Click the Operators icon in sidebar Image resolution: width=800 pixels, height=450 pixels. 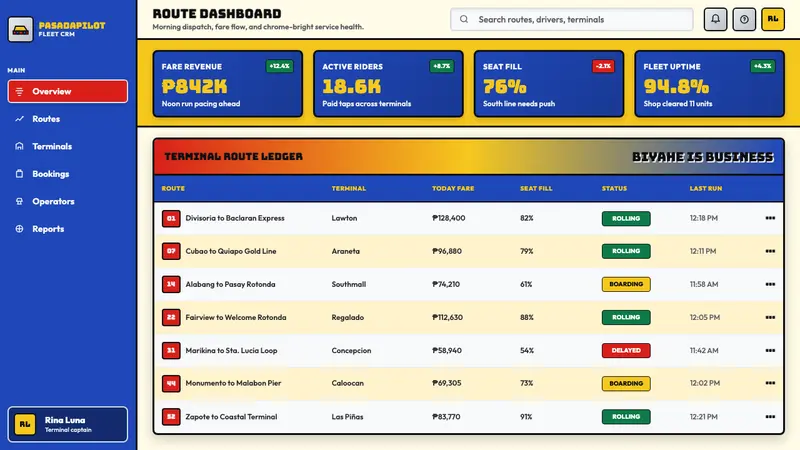coord(19,202)
